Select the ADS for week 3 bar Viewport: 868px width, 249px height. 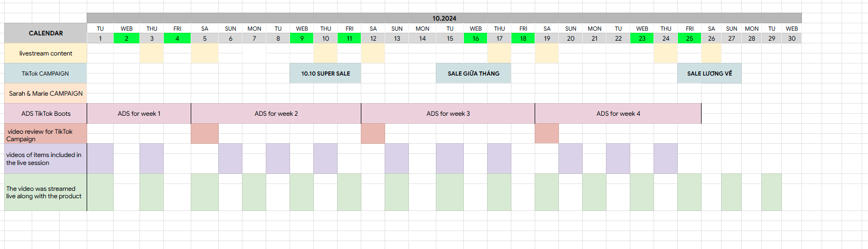448,114
